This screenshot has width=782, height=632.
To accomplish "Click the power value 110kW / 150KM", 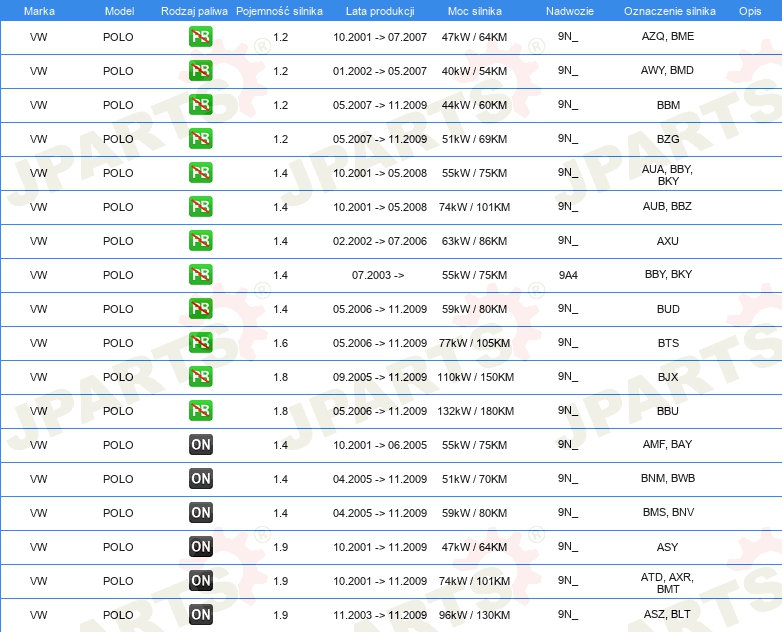I will (x=475, y=377).
